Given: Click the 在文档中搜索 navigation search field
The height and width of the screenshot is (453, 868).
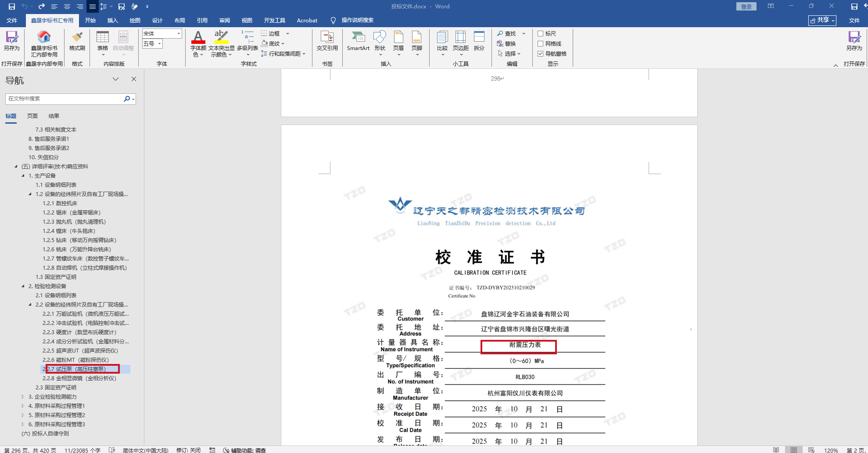Looking at the screenshot, I should pyautogui.click(x=65, y=99).
